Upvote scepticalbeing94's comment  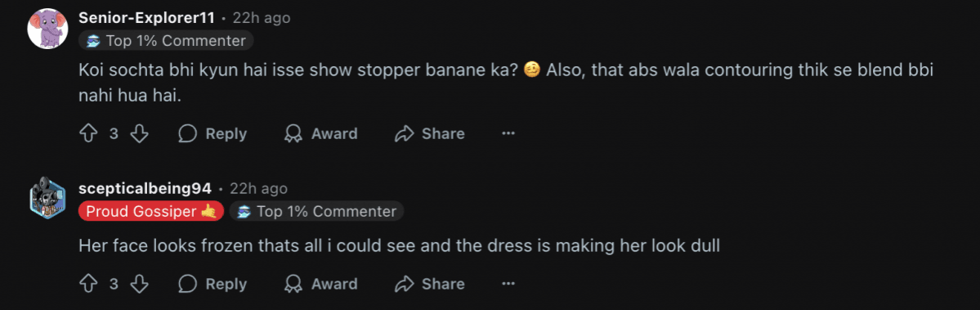[87, 284]
